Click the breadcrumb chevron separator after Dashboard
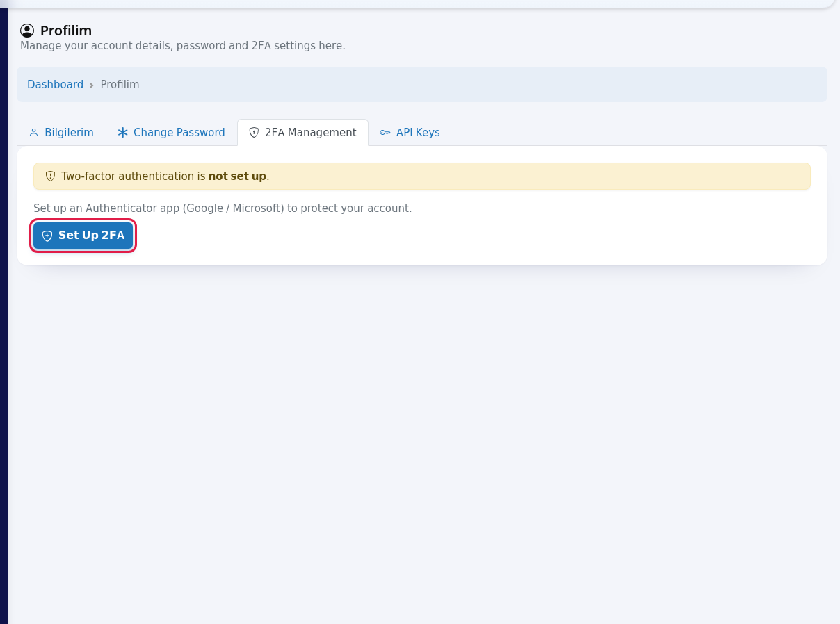The height and width of the screenshot is (624, 840). coord(92,85)
